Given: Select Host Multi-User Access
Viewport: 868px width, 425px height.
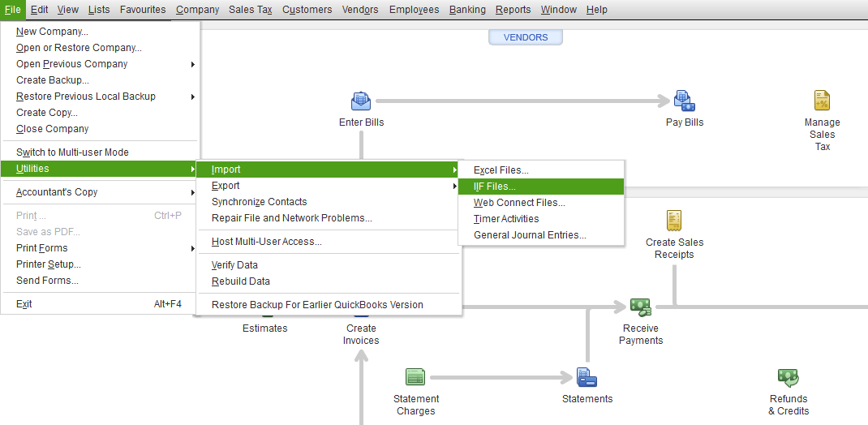Looking at the screenshot, I should (x=329, y=241).
